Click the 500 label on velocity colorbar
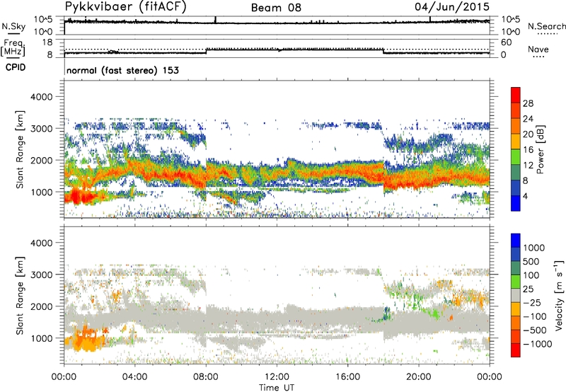This screenshot has width=566, height=392. tap(533, 262)
